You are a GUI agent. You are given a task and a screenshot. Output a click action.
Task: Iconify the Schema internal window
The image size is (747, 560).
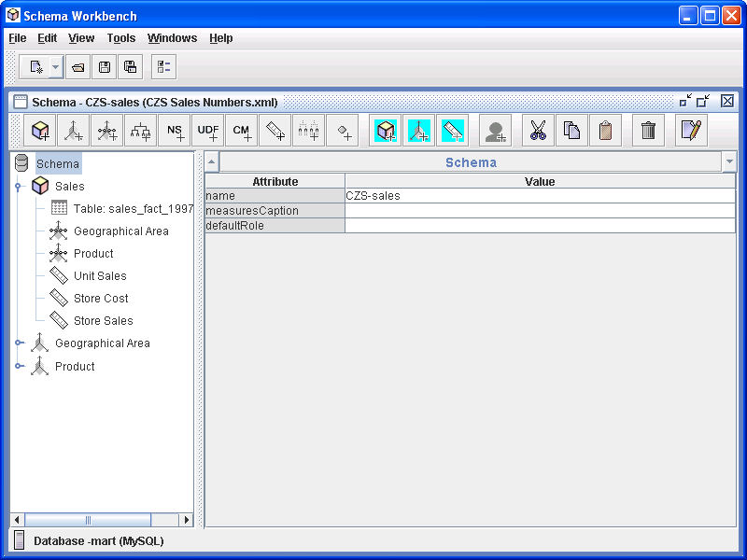(685, 101)
